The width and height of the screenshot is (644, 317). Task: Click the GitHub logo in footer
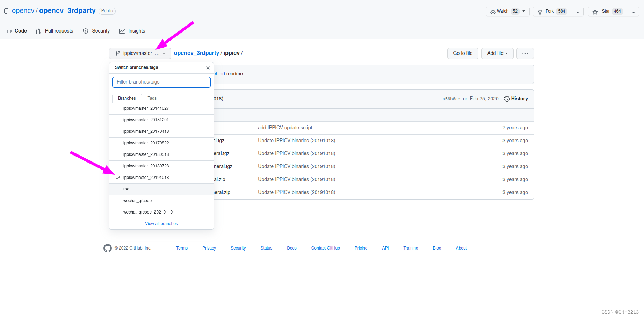108,248
